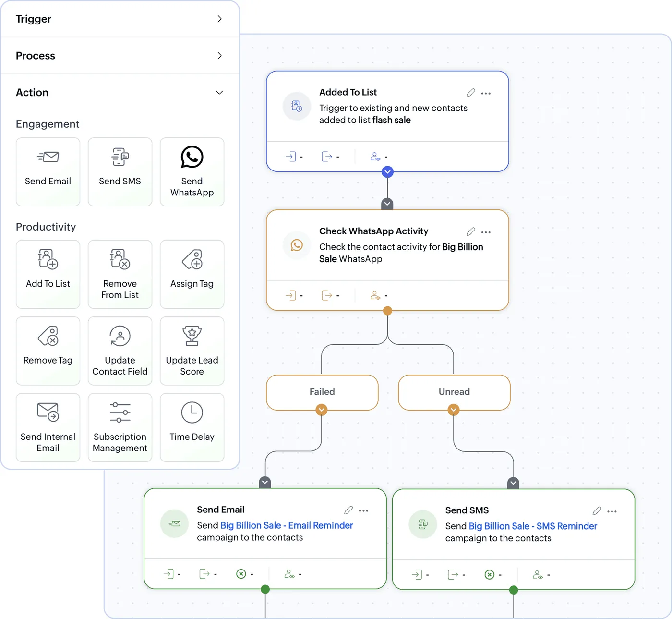This screenshot has height=619, width=672.
Task: Click the input chevron atop Send SMS node
Action: coord(514,483)
